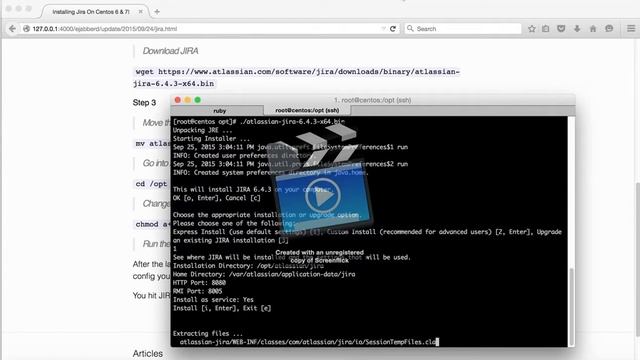Open the downloads arrow icon

[577, 29]
